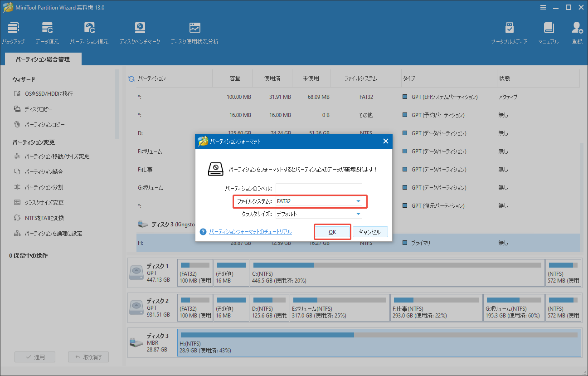The height and width of the screenshot is (376, 588).
Task: Open the マニュアル (Manual)
Action: point(548,32)
